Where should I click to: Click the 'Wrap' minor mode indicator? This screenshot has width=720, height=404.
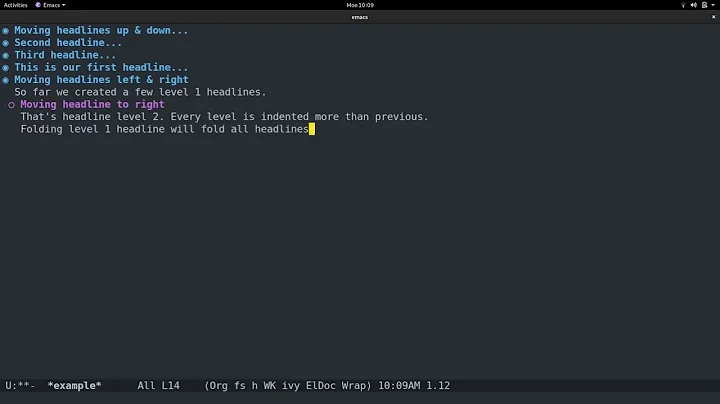tap(354, 386)
